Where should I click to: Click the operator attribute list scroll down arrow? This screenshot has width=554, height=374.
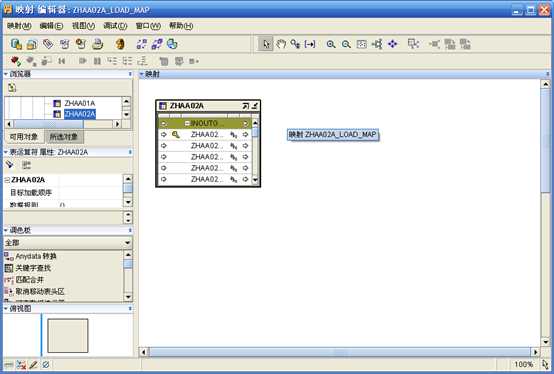coord(255,180)
